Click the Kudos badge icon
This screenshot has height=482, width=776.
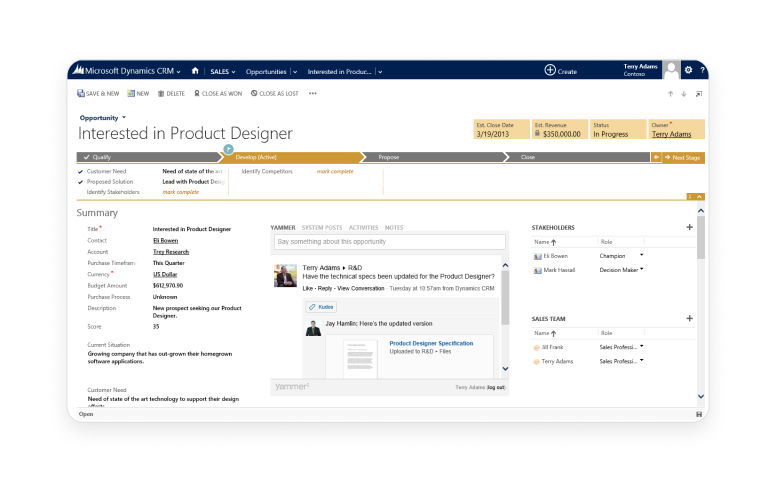point(312,307)
